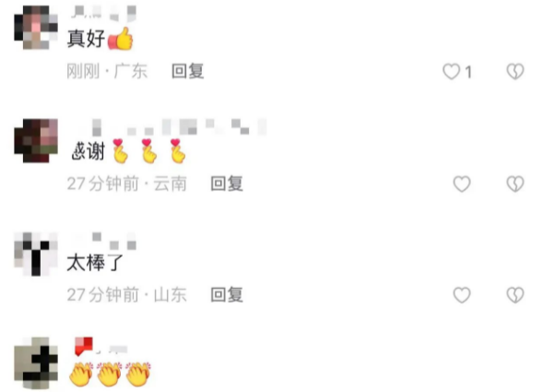The width and height of the screenshot is (543, 392).
Task: Reply to the 真好 comment
Action: coord(188,71)
